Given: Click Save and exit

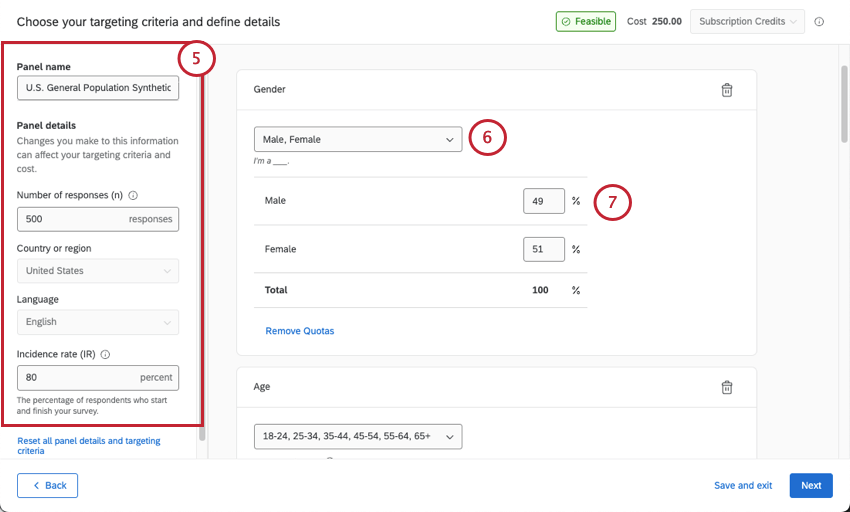Looking at the screenshot, I should [743, 486].
